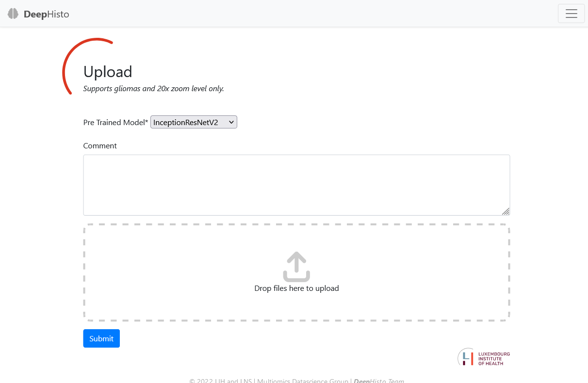Click the Comment field label
Viewport: 588px width, 383px height.
tap(100, 146)
